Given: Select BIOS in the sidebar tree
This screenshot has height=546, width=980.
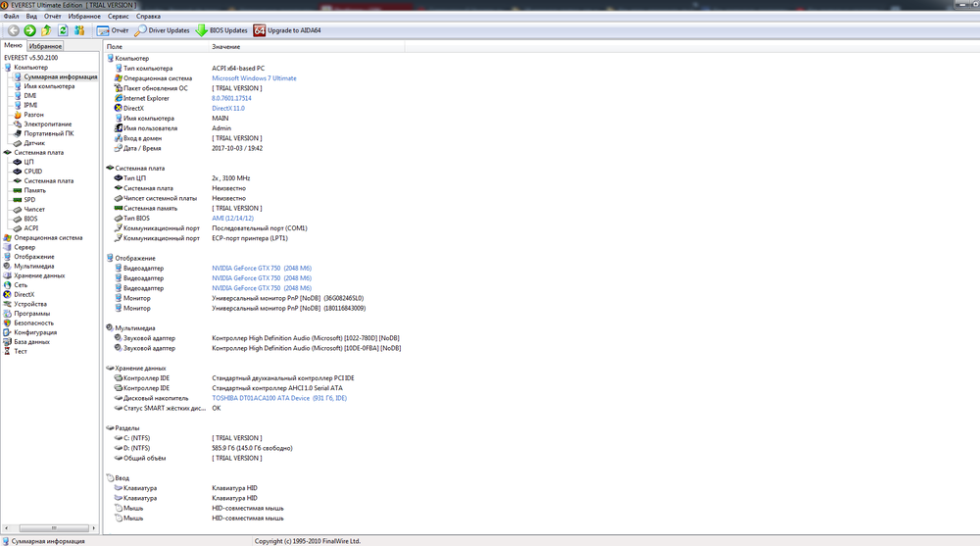Looking at the screenshot, I should click(30, 219).
